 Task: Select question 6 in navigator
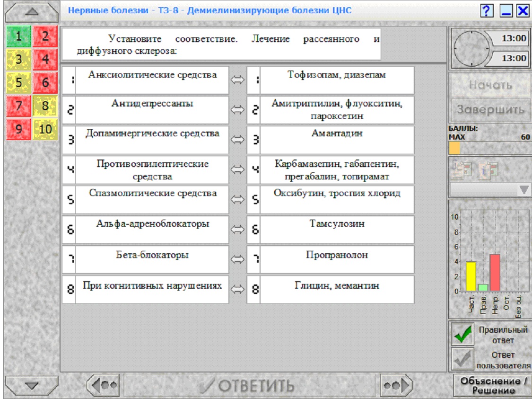pyautogui.click(x=45, y=82)
